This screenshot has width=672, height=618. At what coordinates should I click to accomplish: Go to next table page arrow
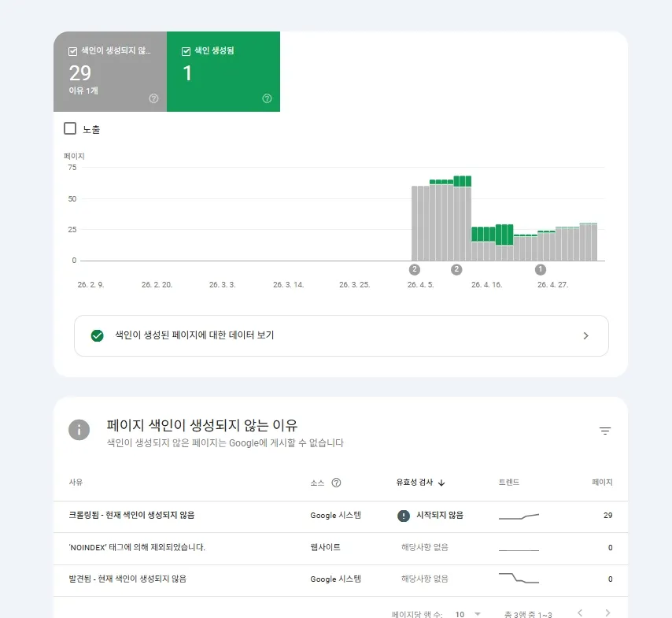(607, 612)
